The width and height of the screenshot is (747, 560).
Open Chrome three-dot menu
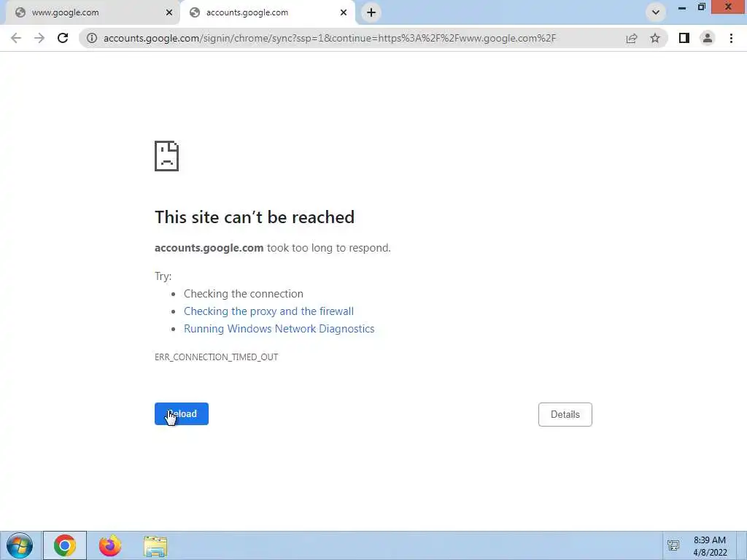[x=731, y=38]
